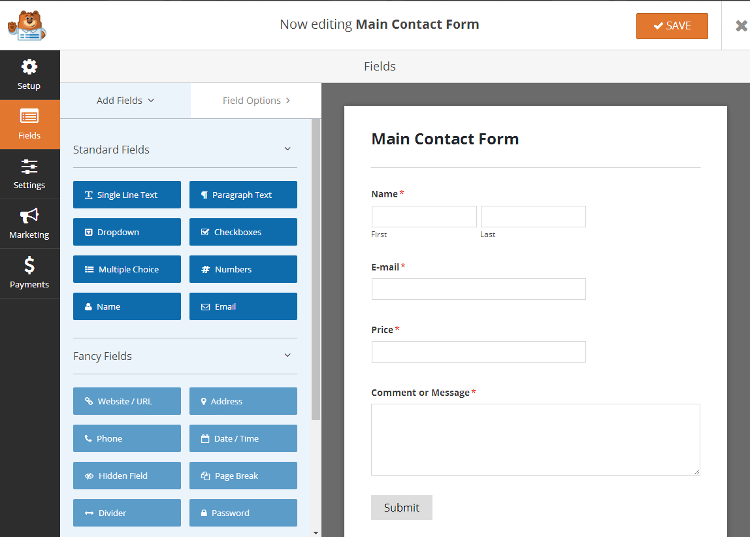Screen dimensions: 750x537
Task: Add a Numbers field
Action: tap(243, 269)
